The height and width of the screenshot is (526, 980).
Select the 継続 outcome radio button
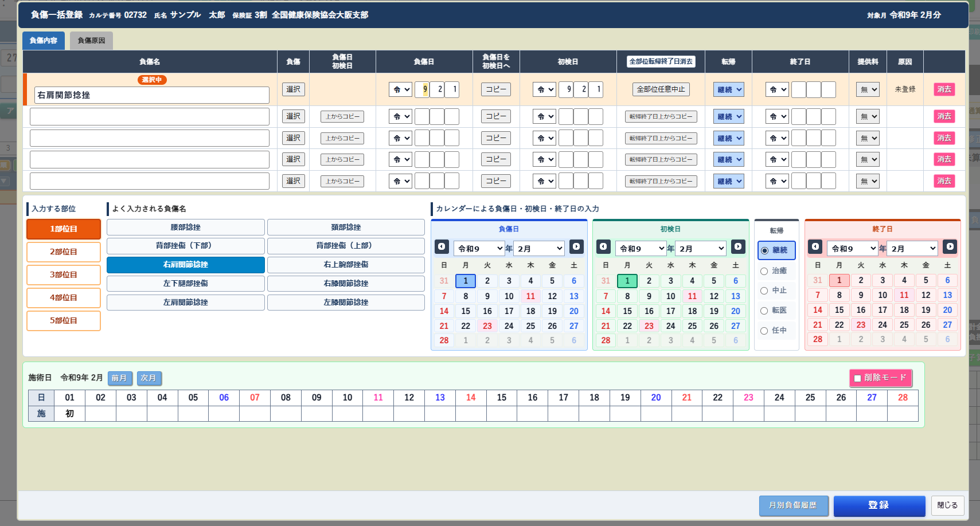[x=764, y=250]
